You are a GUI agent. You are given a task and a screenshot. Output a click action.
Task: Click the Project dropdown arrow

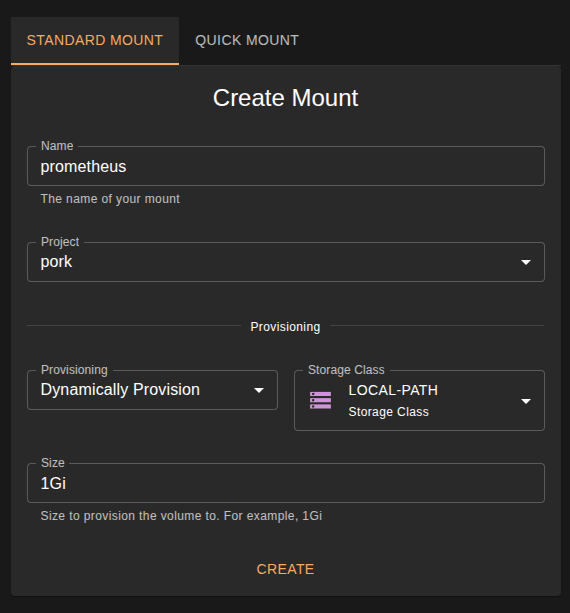(526, 262)
